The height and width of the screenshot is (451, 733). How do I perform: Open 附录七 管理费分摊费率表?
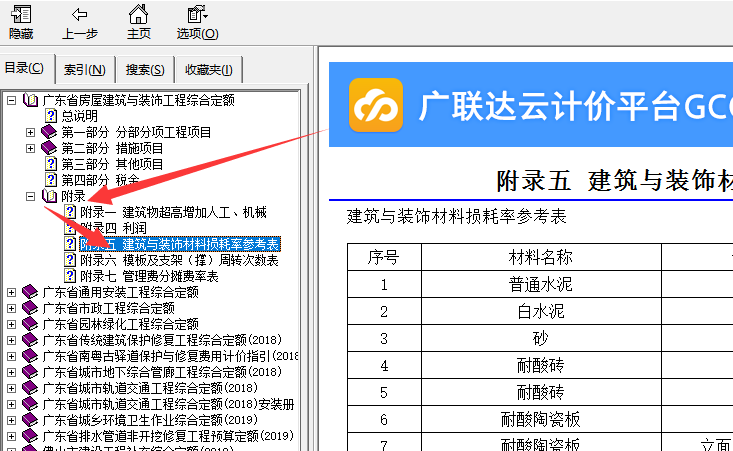[149, 277]
